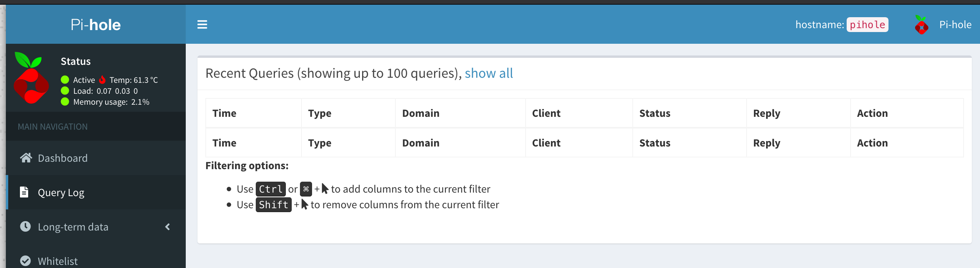Open the Long-term data menu

click(96, 227)
